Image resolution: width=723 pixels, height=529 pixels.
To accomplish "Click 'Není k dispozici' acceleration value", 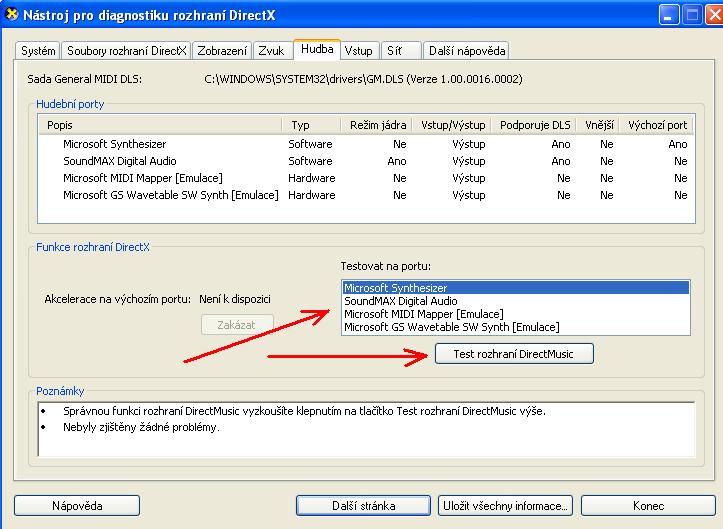I will [235, 299].
